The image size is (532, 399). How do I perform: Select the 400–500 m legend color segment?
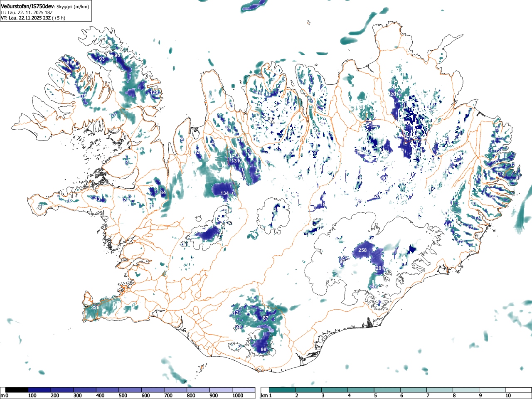tap(108, 390)
